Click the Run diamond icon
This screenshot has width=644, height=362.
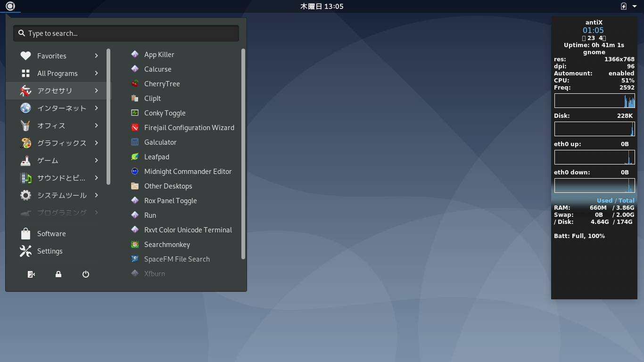(135, 215)
